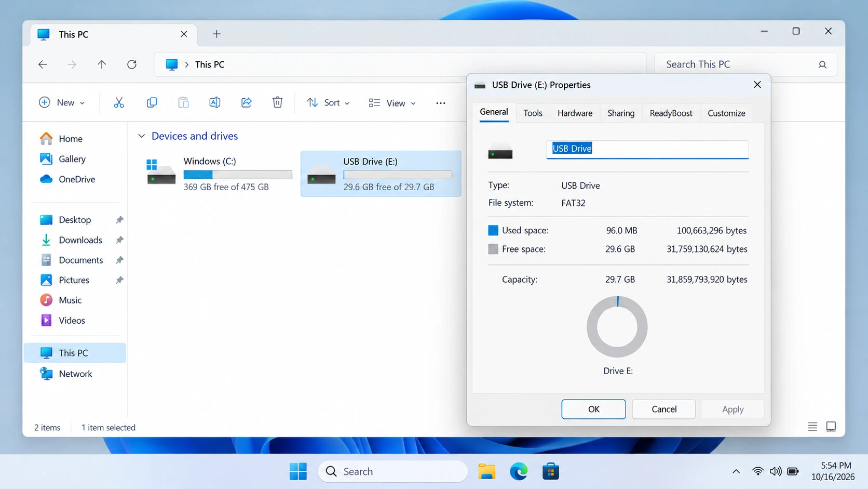Expand the address bar path chevron
The image size is (868, 489).
click(186, 64)
